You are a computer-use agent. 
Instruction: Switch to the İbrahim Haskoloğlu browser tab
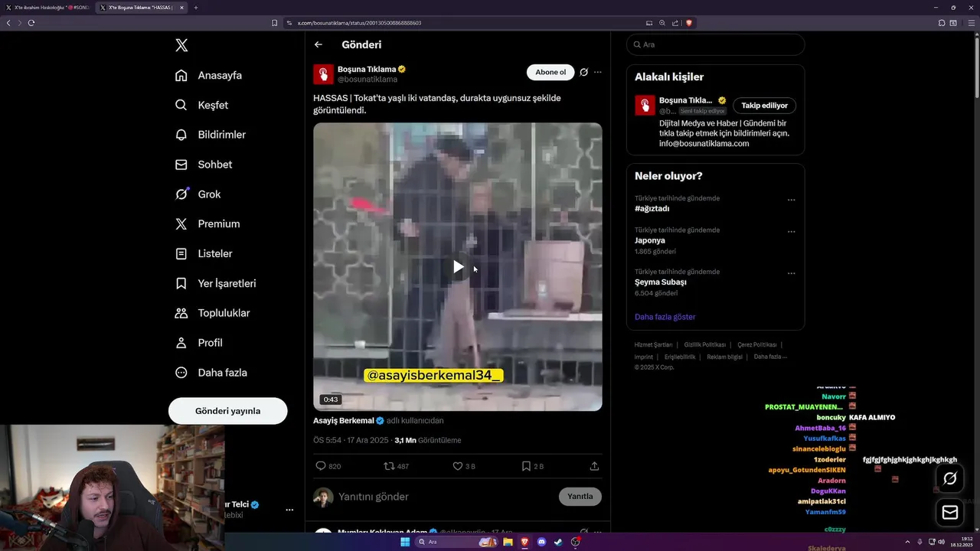tap(47, 8)
